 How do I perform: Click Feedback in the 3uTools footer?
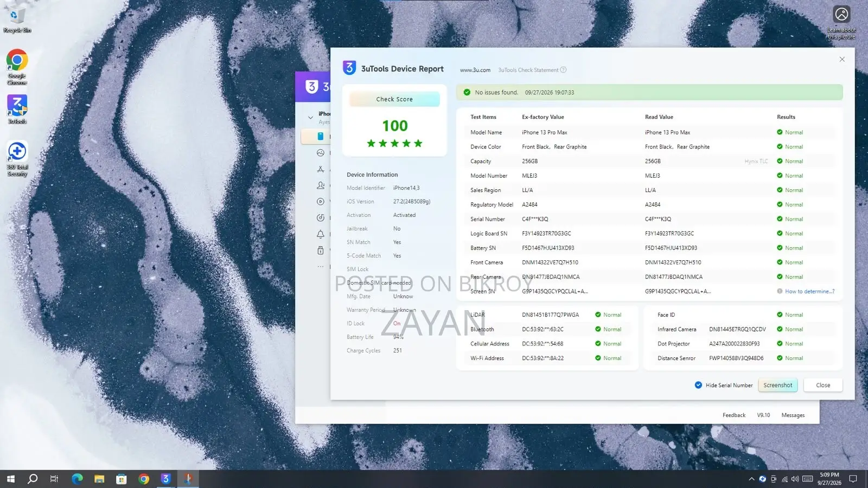coord(734,415)
